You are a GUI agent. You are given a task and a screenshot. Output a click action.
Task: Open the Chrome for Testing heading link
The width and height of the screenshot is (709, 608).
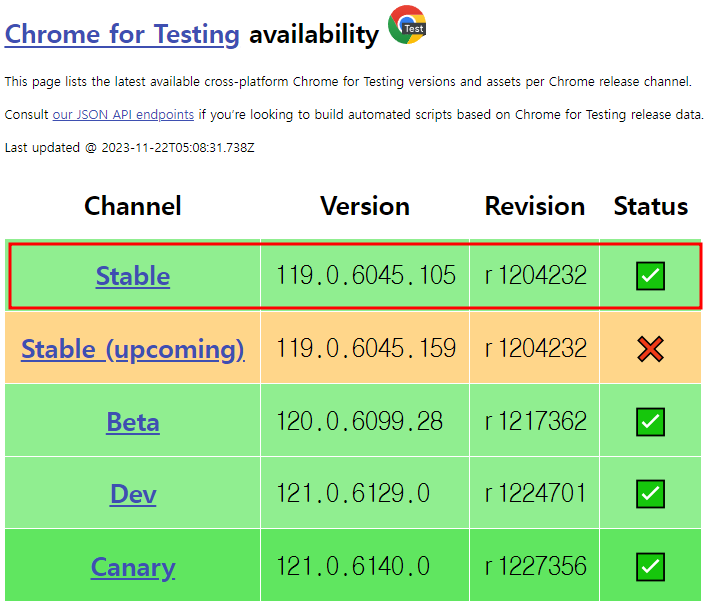pos(122,34)
